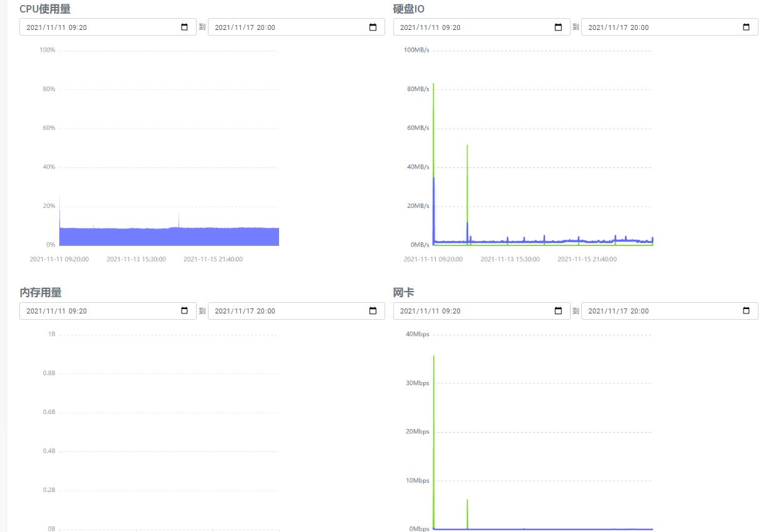The image size is (771, 532).
Task: Open calendar picker for network card start date
Action: (x=558, y=311)
